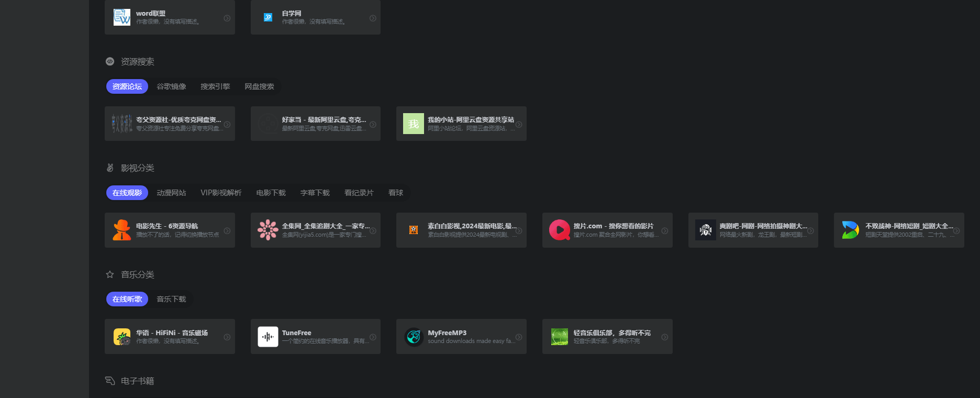Click the 轻音乐俱乐部 green icon
980x398 pixels.
coord(559,337)
